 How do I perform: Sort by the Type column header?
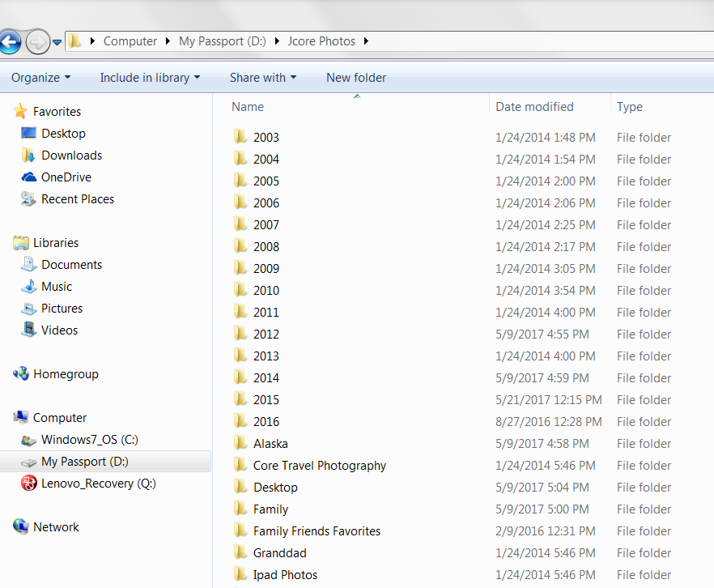[630, 107]
